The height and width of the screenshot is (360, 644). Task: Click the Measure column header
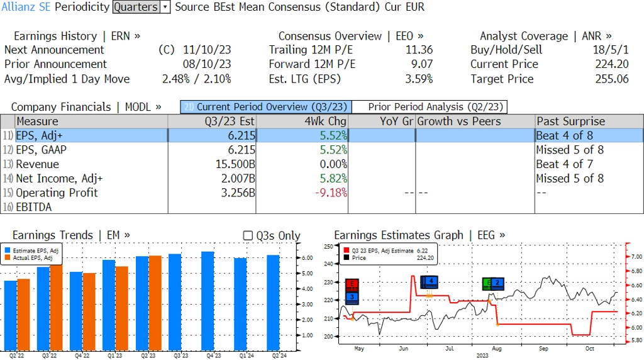(x=91, y=121)
